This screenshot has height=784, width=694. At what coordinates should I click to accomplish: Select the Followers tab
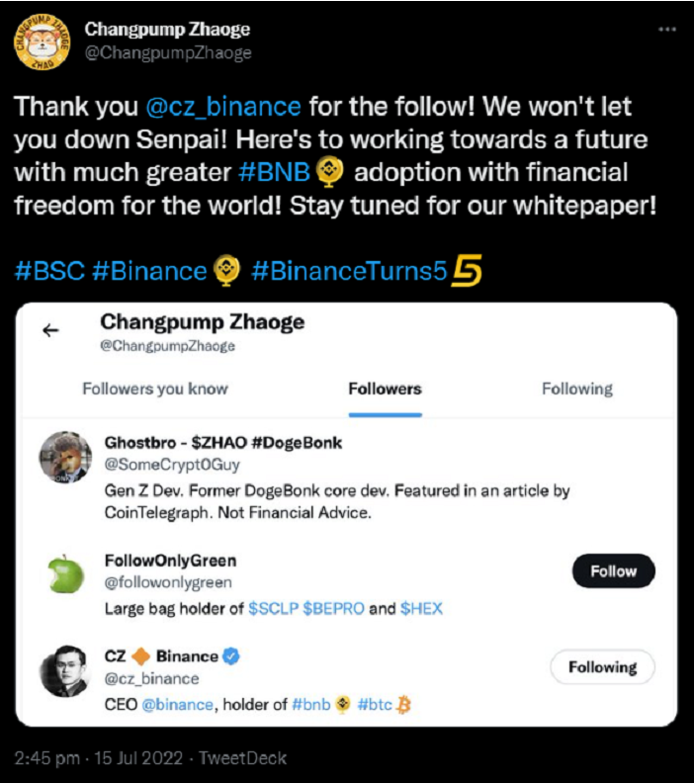[385, 389]
